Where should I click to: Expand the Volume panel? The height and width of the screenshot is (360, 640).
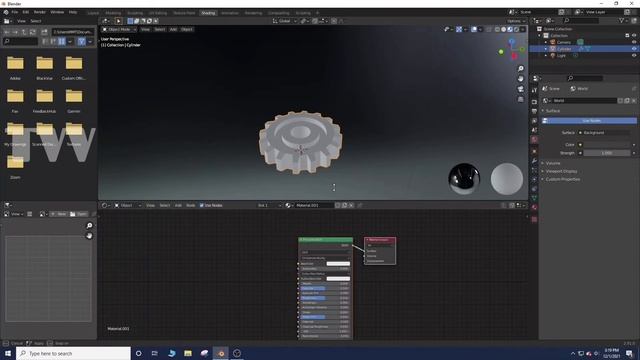(x=553, y=163)
